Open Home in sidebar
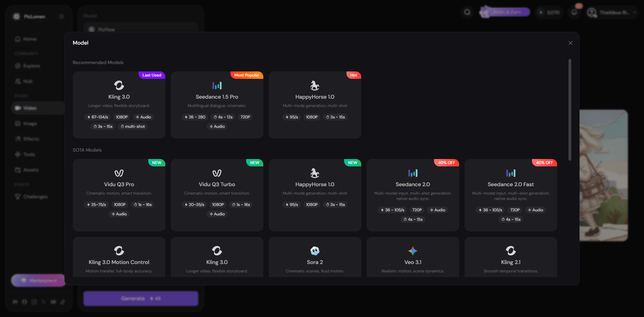Image resolution: width=644 pixels, height=317 pixels. click(38, 39)
